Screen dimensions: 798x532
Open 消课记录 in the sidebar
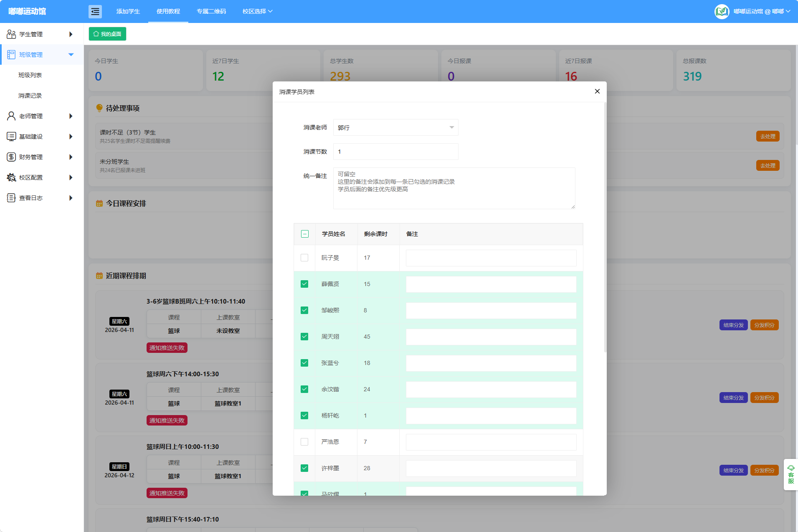tap(30, 96)
